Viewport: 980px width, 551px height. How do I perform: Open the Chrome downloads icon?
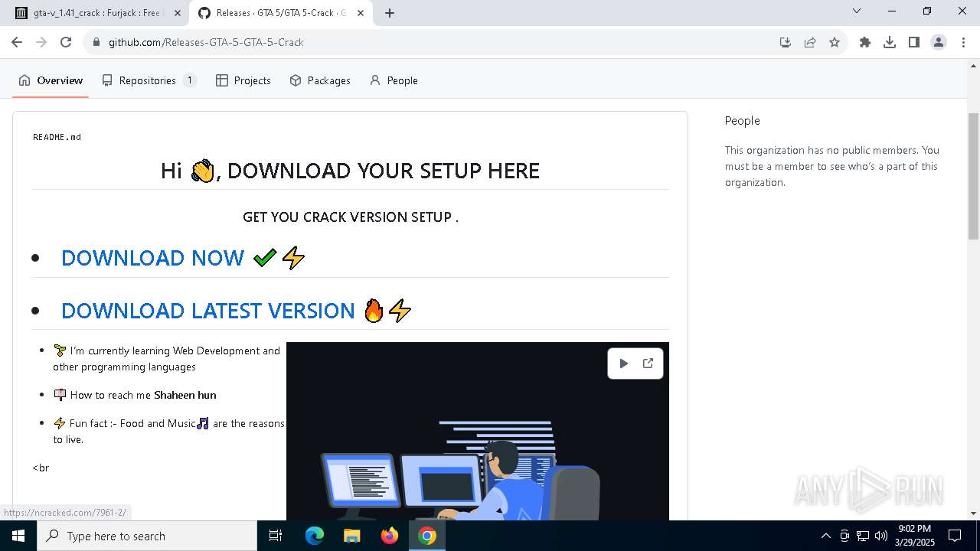coord(890,42)
